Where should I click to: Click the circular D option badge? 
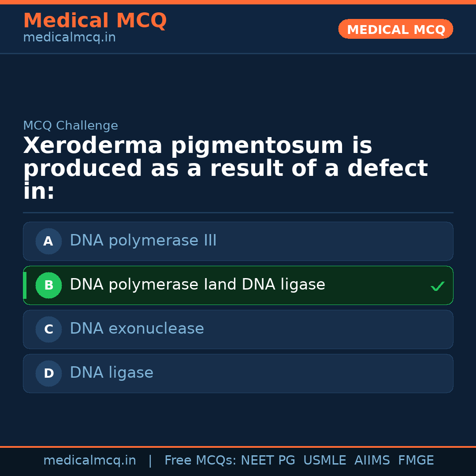[48, 373]
